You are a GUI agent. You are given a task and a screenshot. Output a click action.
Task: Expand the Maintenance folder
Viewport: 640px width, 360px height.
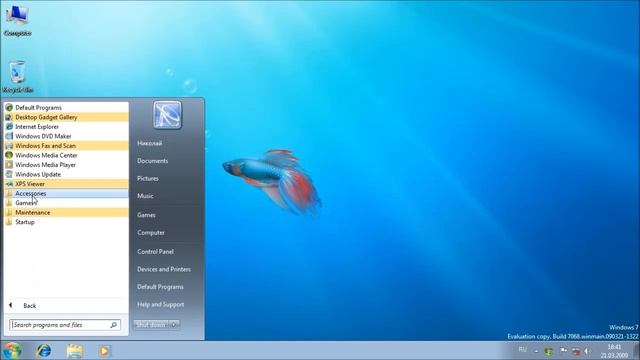pyautogui.click(x=66, y=212)
